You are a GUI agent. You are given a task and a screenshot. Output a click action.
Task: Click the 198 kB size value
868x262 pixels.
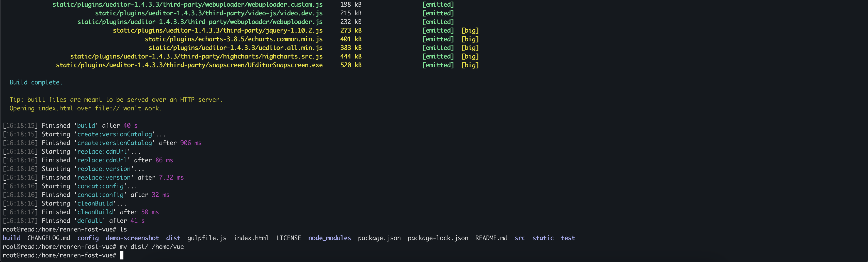click(351, 4)
